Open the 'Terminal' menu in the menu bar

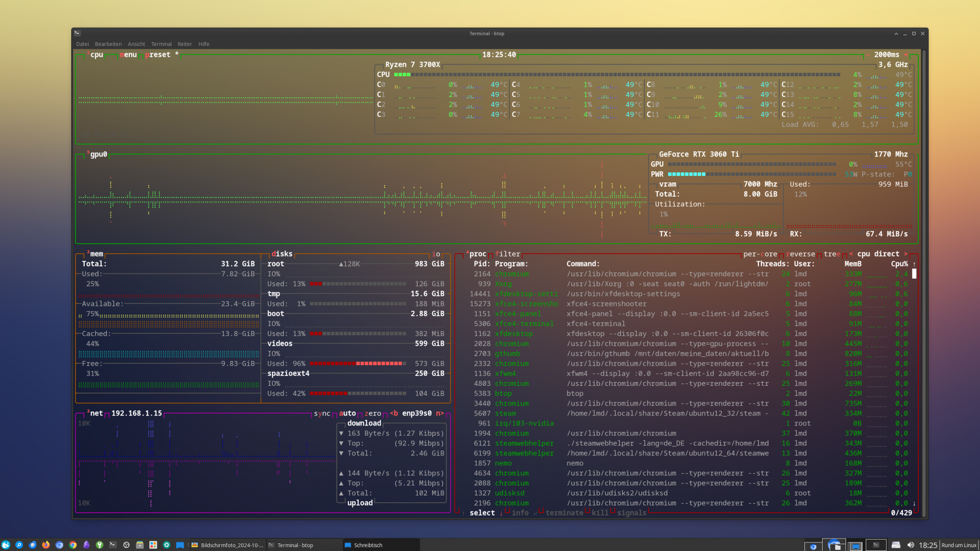pyautogui.click(x=161, y=44)
